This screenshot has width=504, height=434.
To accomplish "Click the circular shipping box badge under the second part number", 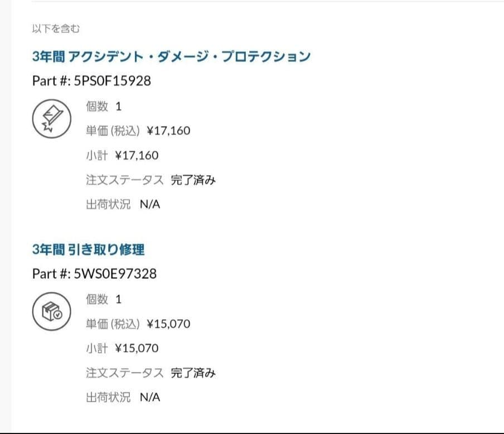I will (51, 311).
